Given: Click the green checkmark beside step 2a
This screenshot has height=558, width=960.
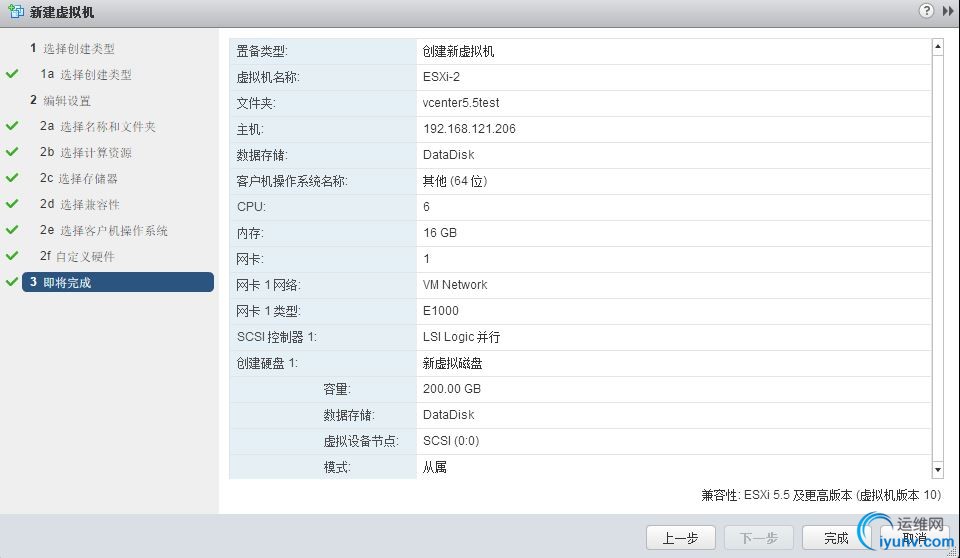Looking at the screenshot, I should click(12, 126).
